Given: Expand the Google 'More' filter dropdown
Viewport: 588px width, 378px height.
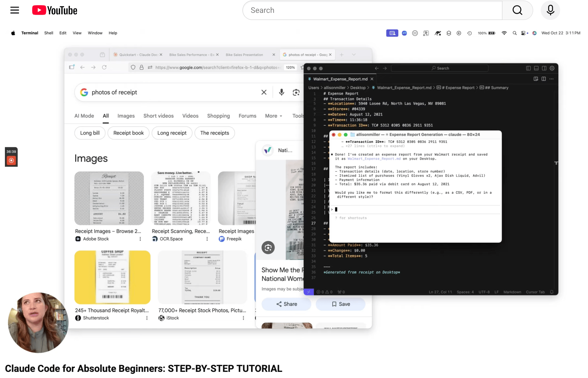Looking at the screenshot, I should click(273, 116).
